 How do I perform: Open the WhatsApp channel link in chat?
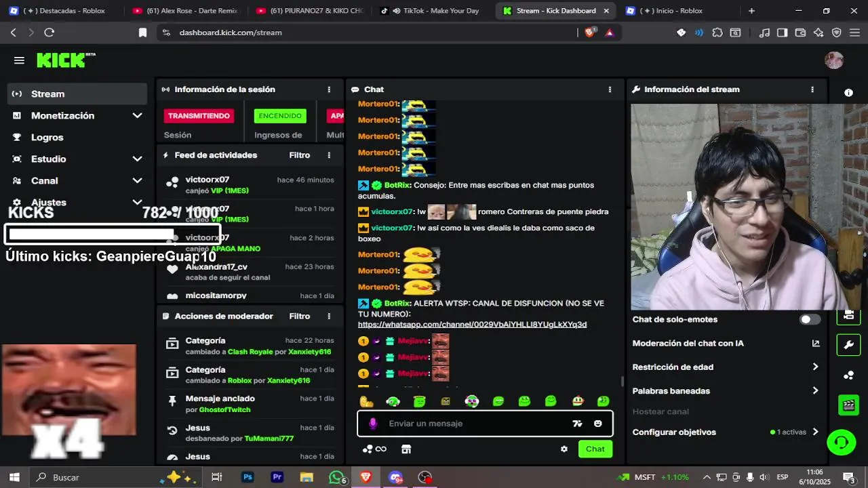point(472,325)
